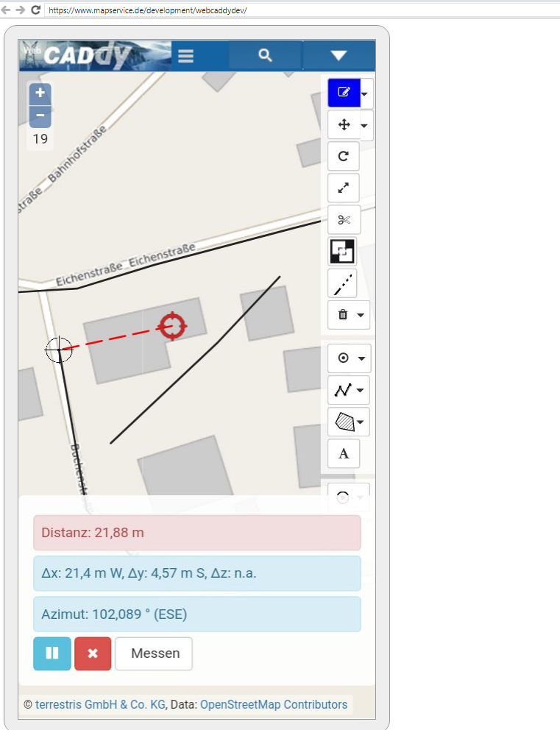Open the search tab in header
The width and height of the screenshot is (560, 730).
pos(266,56)
